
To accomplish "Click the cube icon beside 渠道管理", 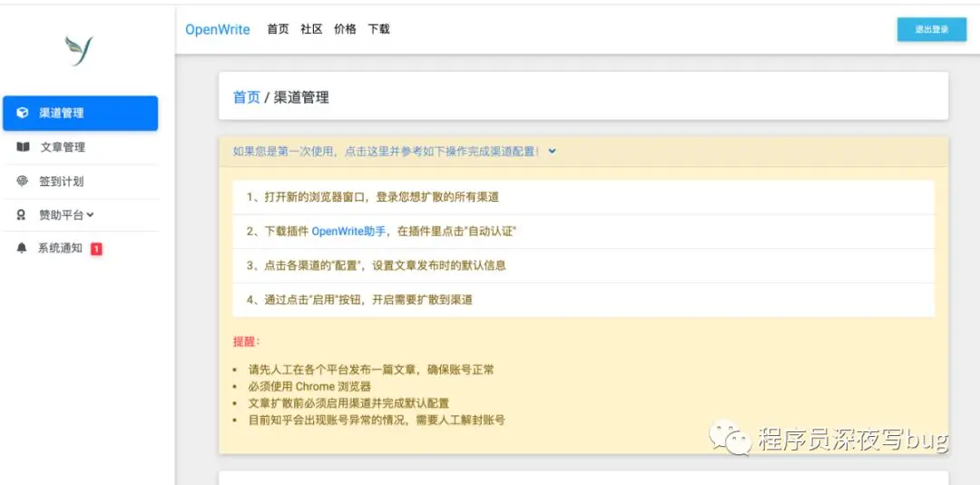I will pos(23,114).
